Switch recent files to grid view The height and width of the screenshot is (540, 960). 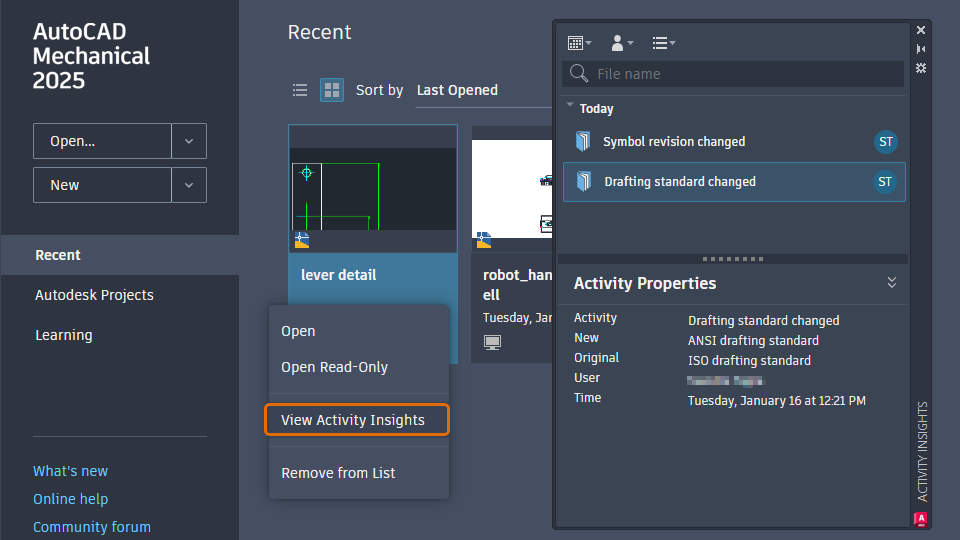(332, 91)
